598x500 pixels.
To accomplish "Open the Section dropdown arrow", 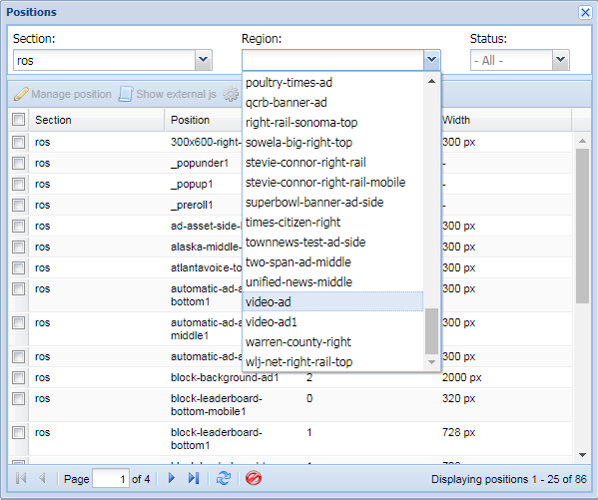I will tap(203, 60).
